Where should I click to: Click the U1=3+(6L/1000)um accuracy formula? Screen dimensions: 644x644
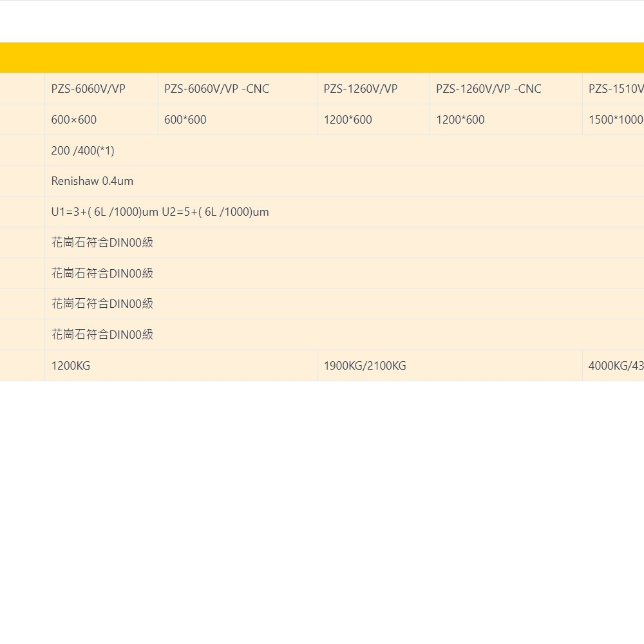[160, 212]
